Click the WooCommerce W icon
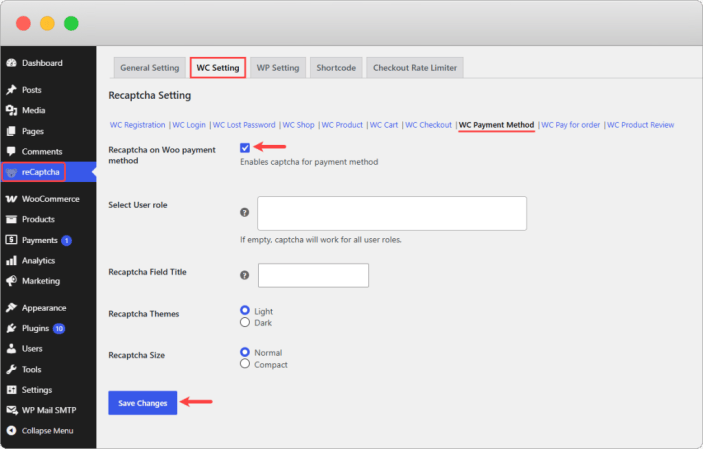This screenshot has width=703, height=449. [x=11, y=199]
